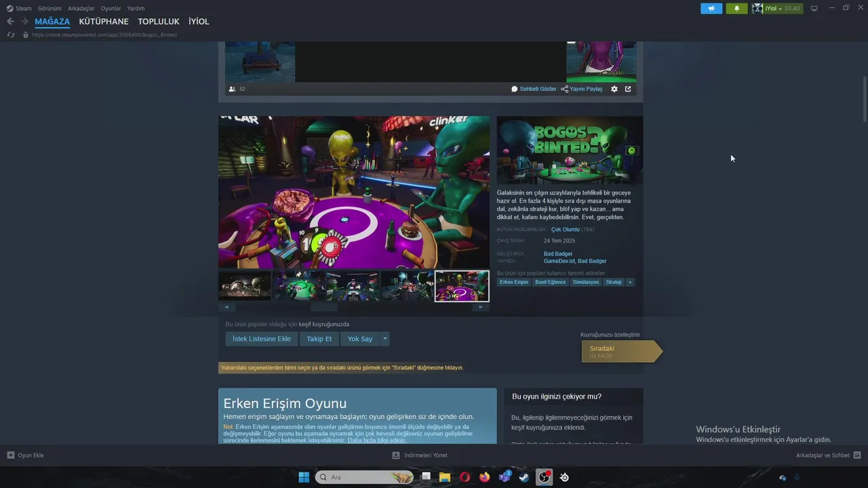This screenshot has width=868, height=488.
Task: Open the Steam menu
Action: [x=24, y=8]
